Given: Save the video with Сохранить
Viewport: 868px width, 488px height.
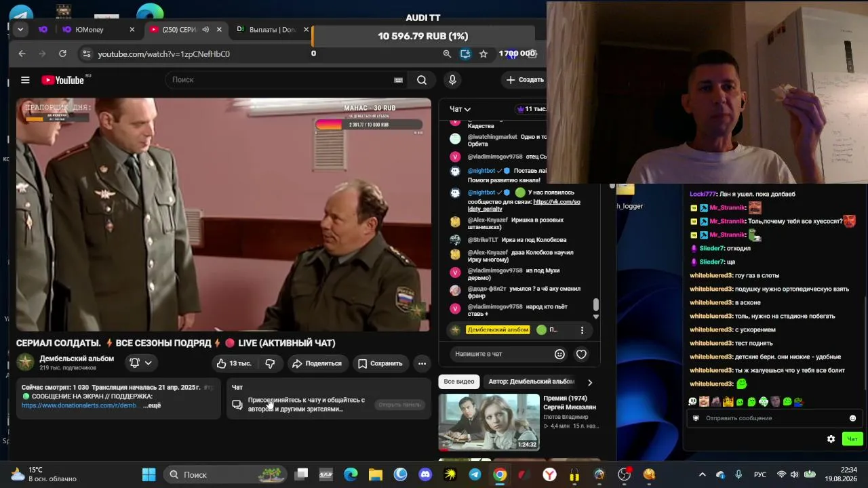Looking at the screenshot, I should pos(380,363).
